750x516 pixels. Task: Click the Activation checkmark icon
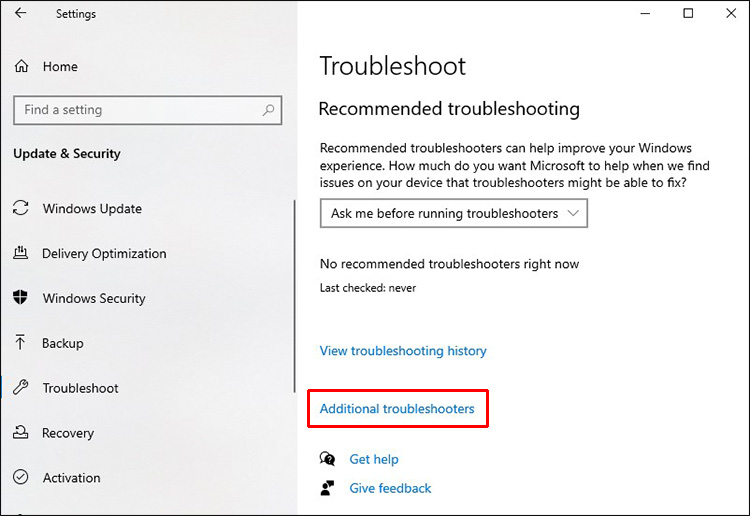point(20,478)
